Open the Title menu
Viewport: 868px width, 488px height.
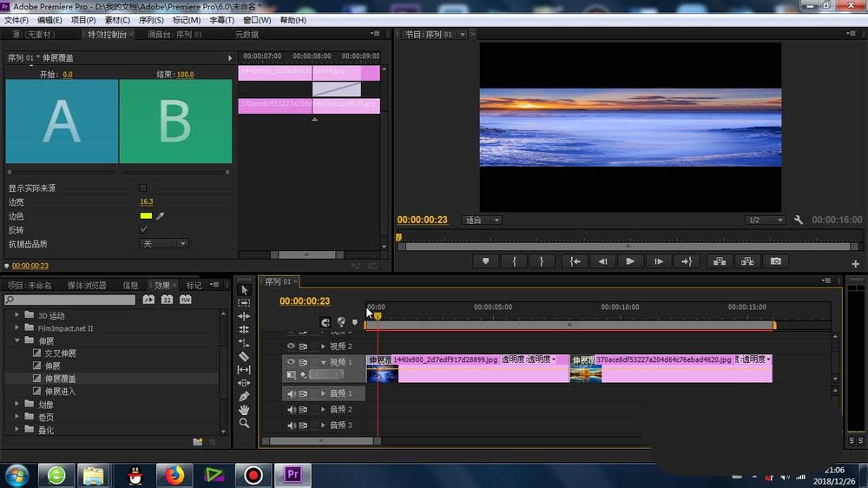[x=221, y=20]
